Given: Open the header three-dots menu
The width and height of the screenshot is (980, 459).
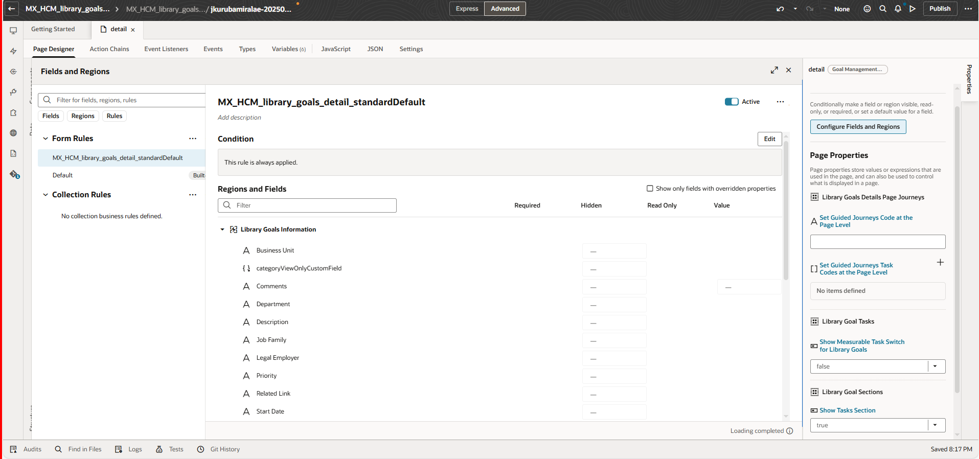Looking at the screenshot, I should [968, 9].
